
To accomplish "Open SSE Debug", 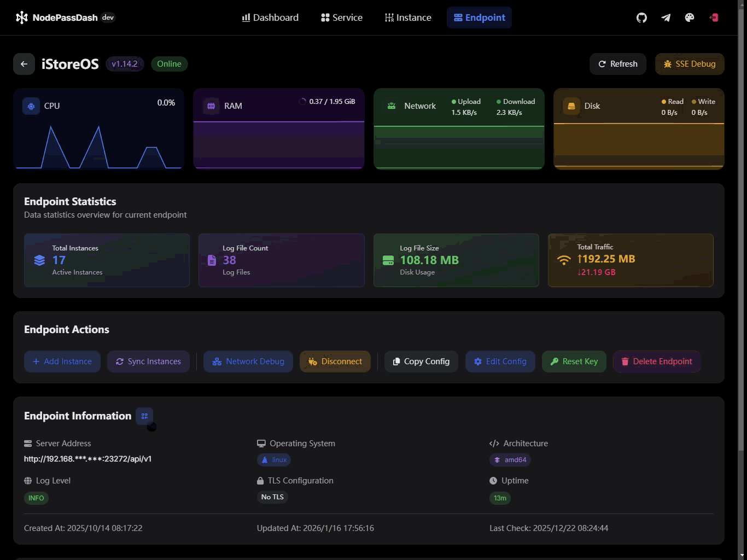I will click(x=690, y=64).
